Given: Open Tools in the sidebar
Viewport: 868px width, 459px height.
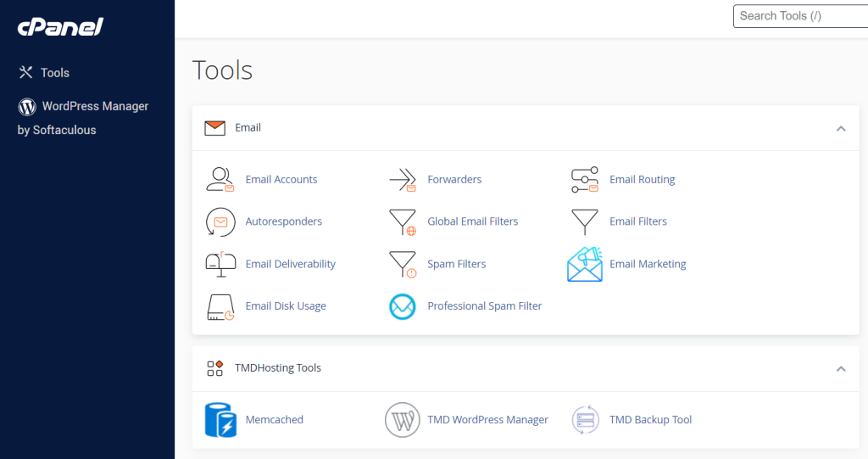Looking at the screenshot, I should click(x=54, y=73).
